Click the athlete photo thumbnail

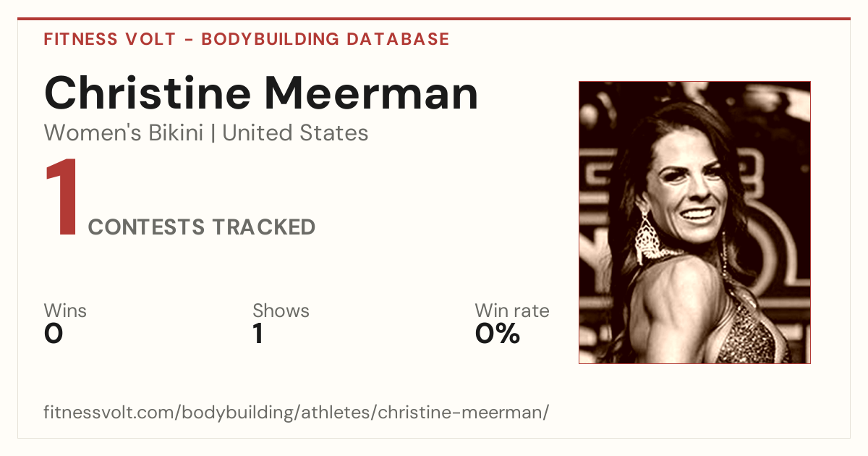[694, 222]
